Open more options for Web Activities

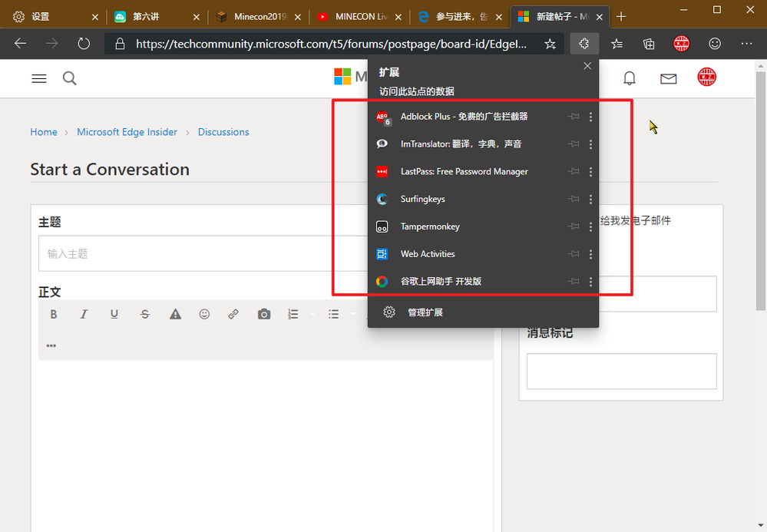click(591, 254)
